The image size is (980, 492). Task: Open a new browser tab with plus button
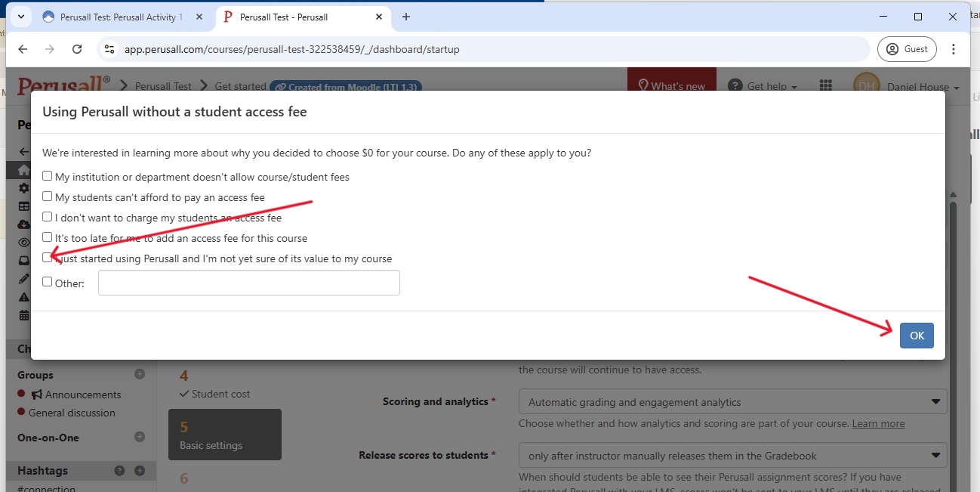(x=406, y=17)
